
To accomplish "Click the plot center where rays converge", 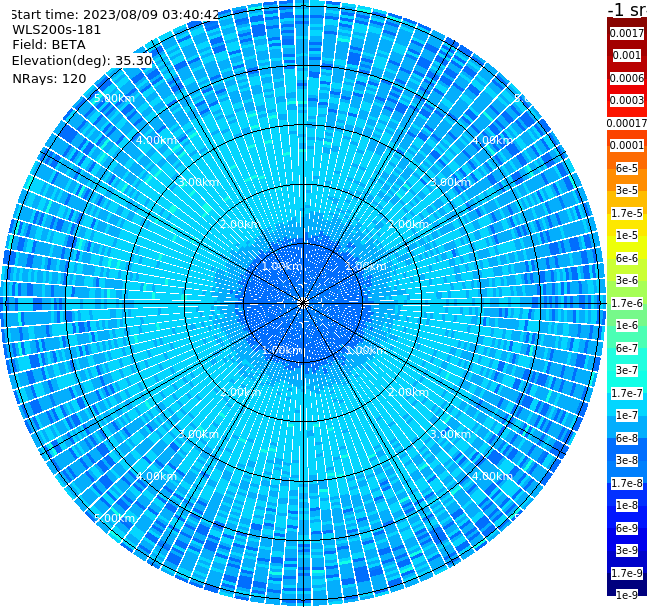I will [x=303, y=304].
